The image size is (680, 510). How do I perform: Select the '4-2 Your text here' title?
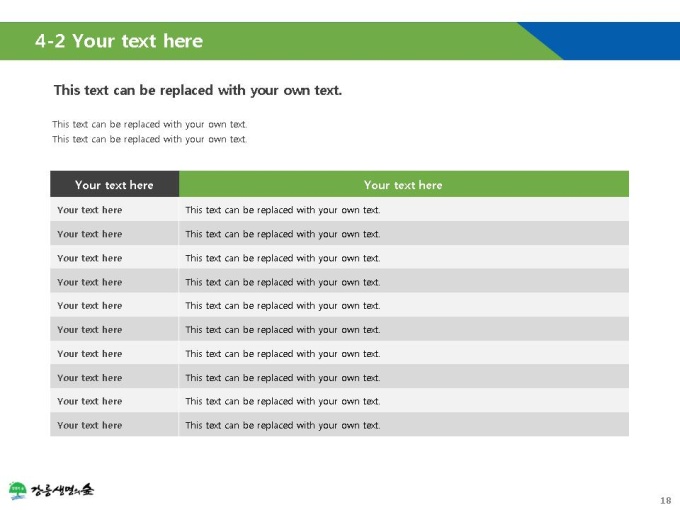[x=119, y=41]
